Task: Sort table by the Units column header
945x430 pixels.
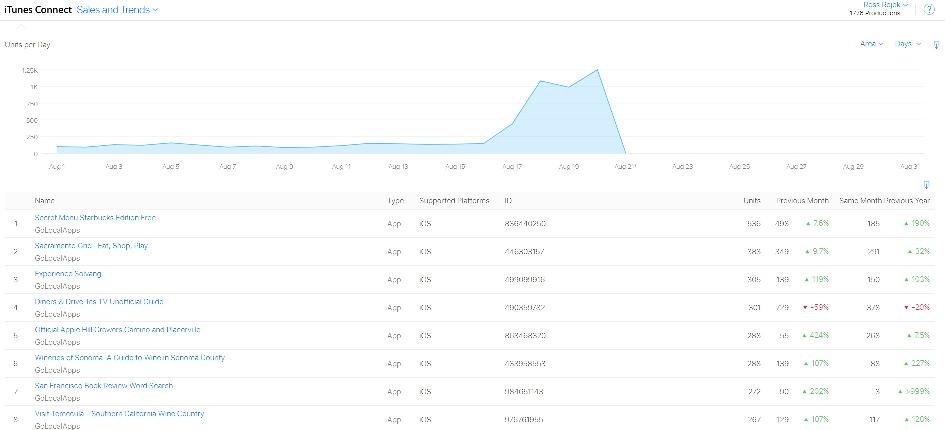Action: (752, 200)
